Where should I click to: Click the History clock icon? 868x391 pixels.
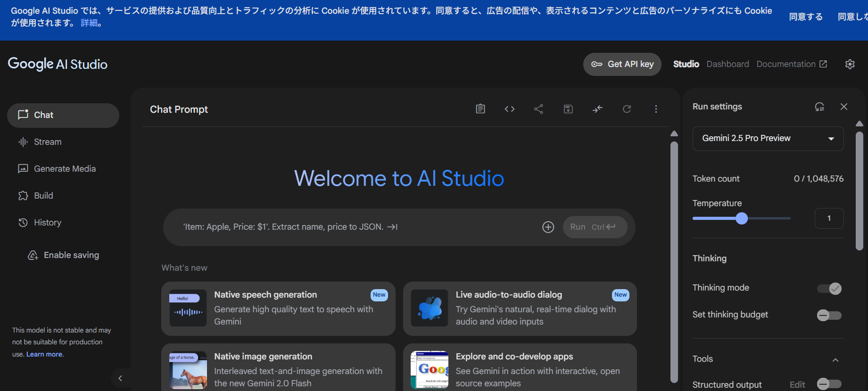click(23, 223)
